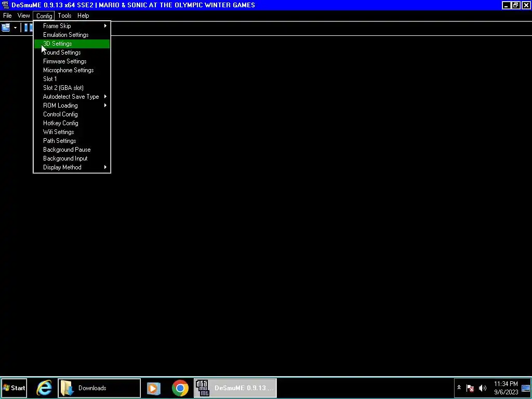Open the dropdown arrow beside Open ROM icon

click(x=15, y=28)
